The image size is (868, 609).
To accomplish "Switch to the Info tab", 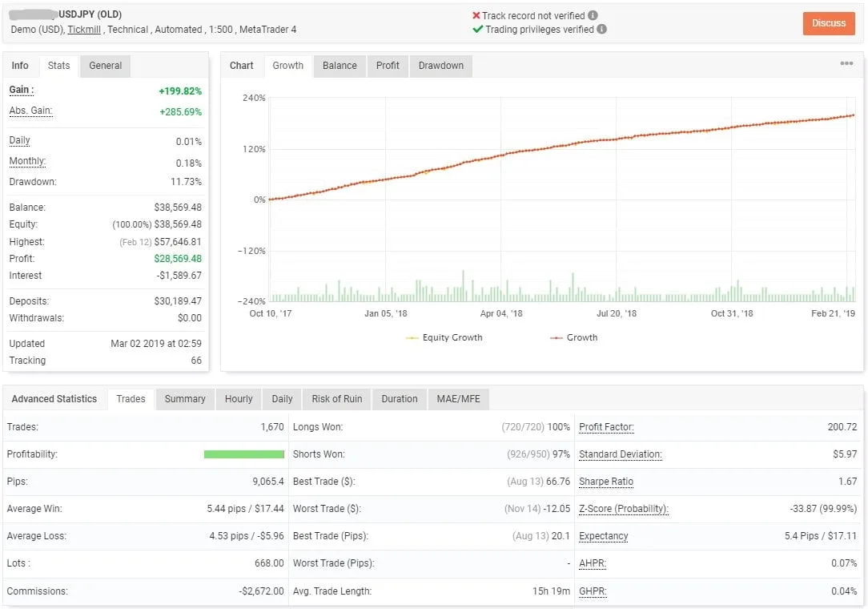I will pyautogui.click(x=20, y=66).
